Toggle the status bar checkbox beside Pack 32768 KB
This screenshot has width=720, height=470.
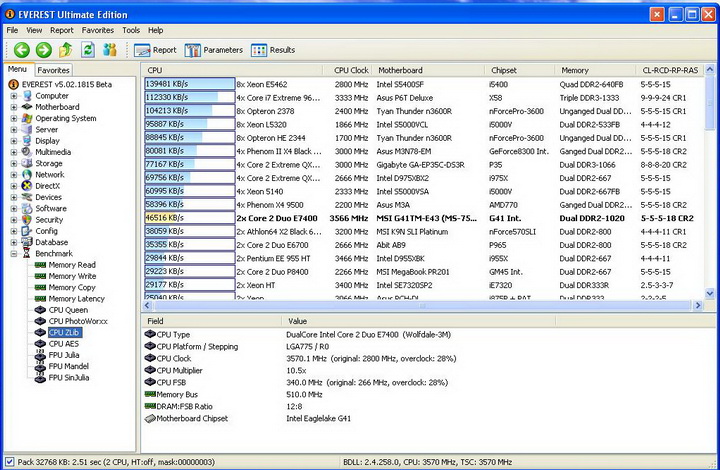[10, 462]
